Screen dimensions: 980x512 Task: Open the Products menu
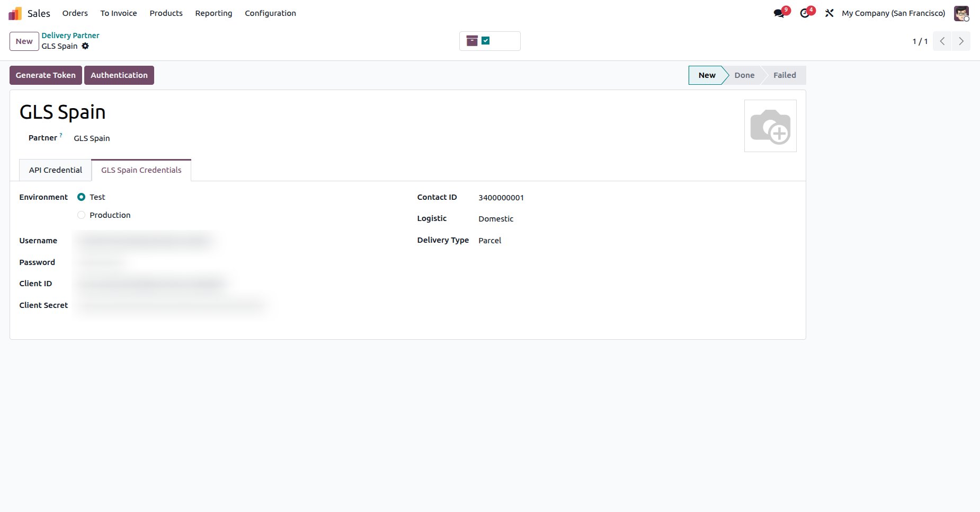[166, 13]
